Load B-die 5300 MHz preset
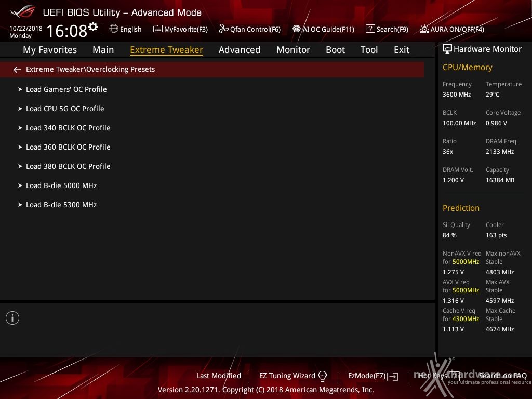The width and height of the screenshot is (532, 399). tap(61, 205)
